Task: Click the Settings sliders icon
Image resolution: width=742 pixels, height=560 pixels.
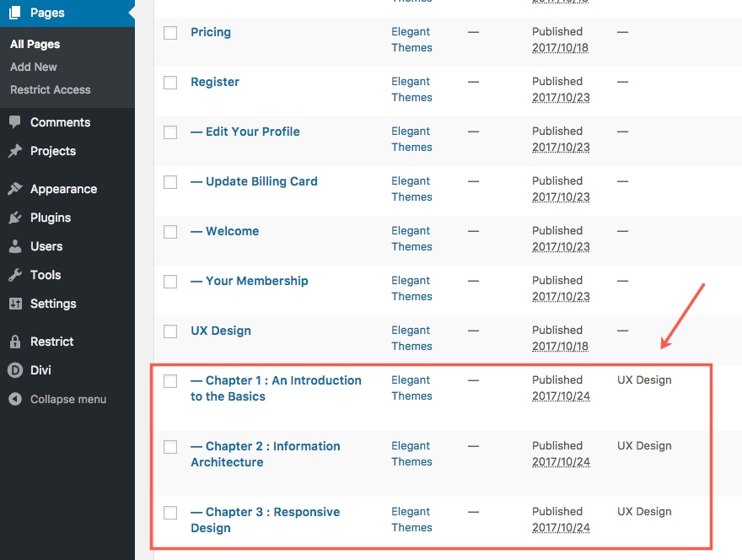Action: (x=15, y=304)
